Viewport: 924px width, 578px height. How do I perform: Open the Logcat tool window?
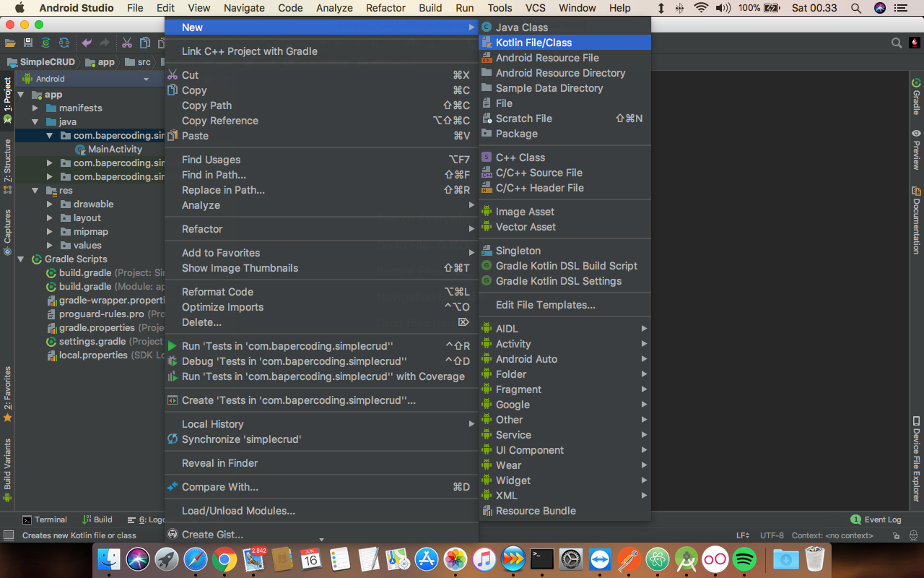pyautogui.click(x=146, y=519)
